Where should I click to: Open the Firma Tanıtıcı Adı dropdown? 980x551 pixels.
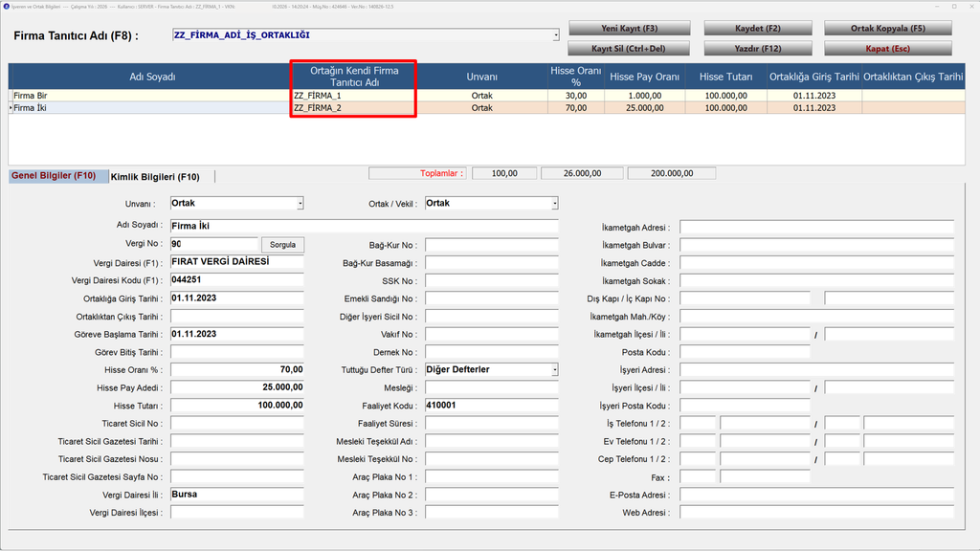(x=556, y=35)
